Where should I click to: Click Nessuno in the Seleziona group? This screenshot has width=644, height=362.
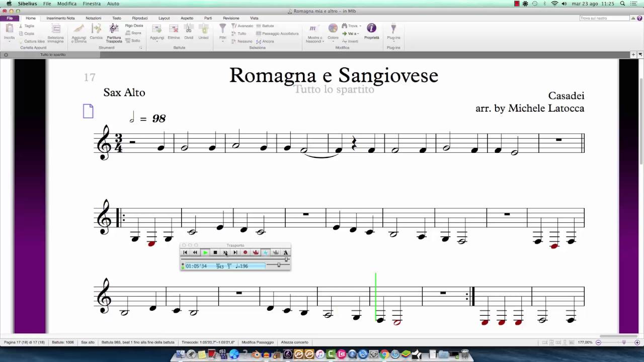coord(242,41)
